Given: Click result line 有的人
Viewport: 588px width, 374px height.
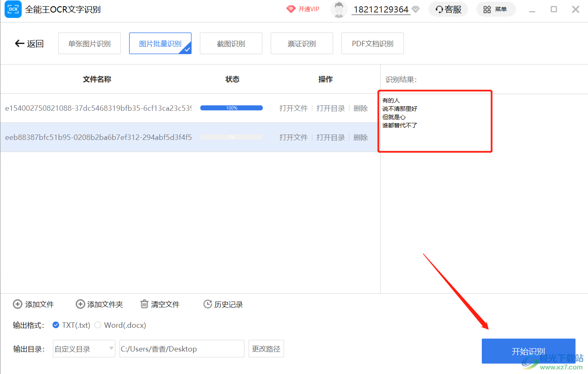Looking at the screenshot, I should [x=391, y=100].
